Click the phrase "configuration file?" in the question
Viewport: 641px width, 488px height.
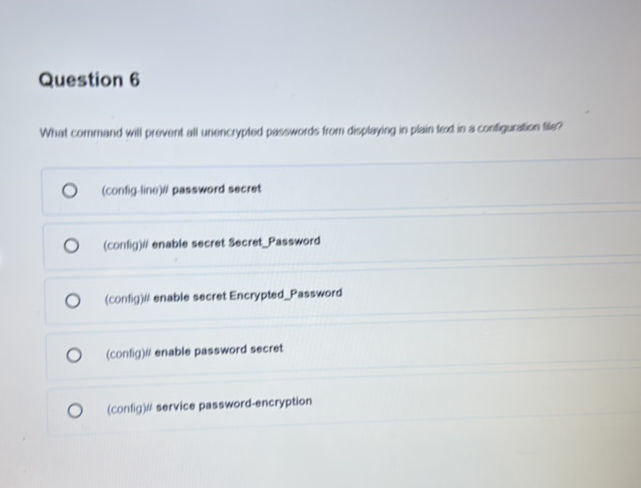tap(532, 130)
